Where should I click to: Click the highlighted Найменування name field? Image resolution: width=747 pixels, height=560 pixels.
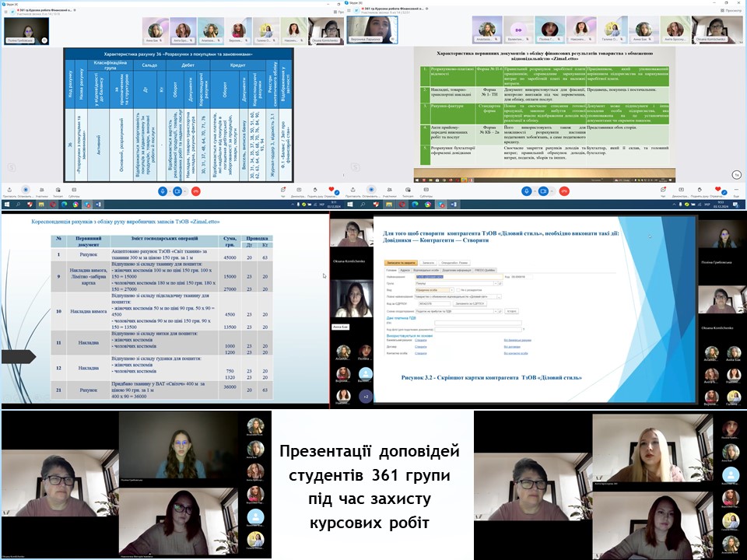click(459, 277)
